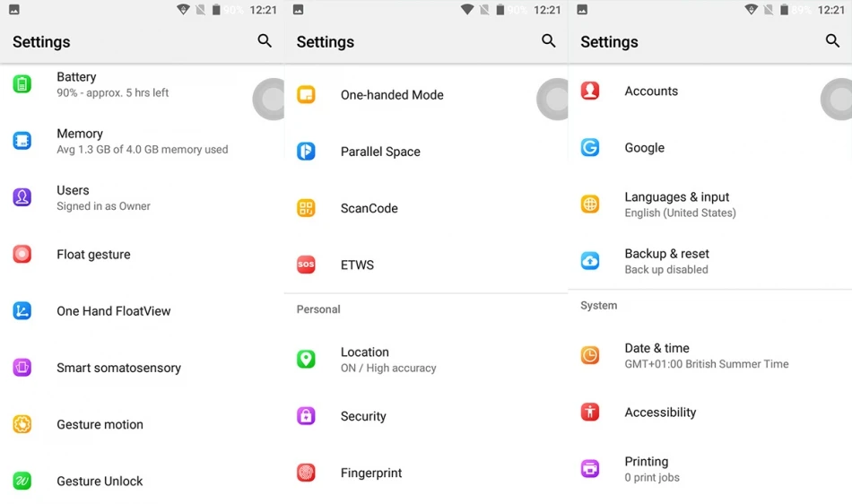The image size is (852, 504).
Task: Tap the green Gesture Unlock icon
Action: [x=22, y=481]
